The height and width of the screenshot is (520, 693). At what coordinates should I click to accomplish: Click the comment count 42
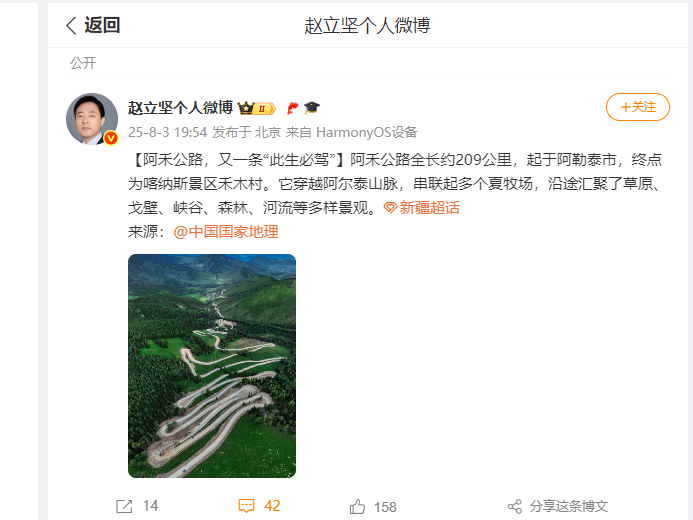click(272, 506)
